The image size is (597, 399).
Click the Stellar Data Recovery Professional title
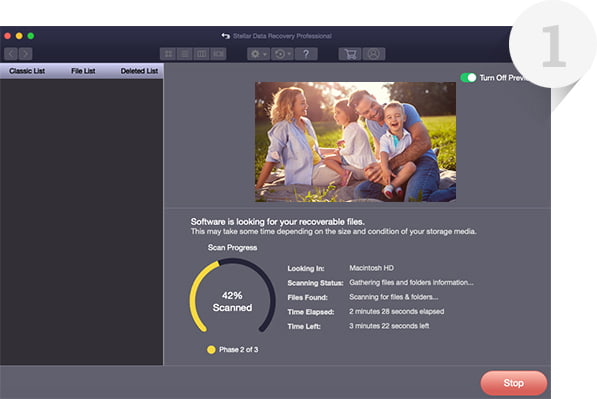pyautogui.click(x=282, y=36)
